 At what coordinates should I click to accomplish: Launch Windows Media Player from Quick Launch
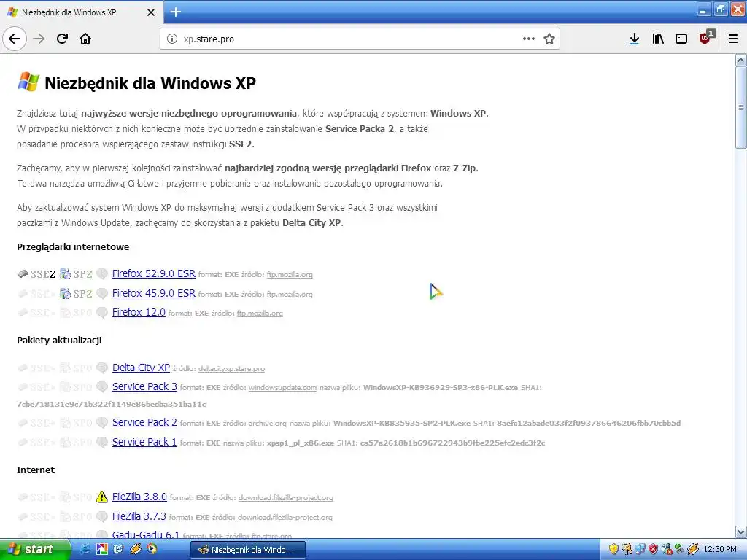tap(152, 550)
